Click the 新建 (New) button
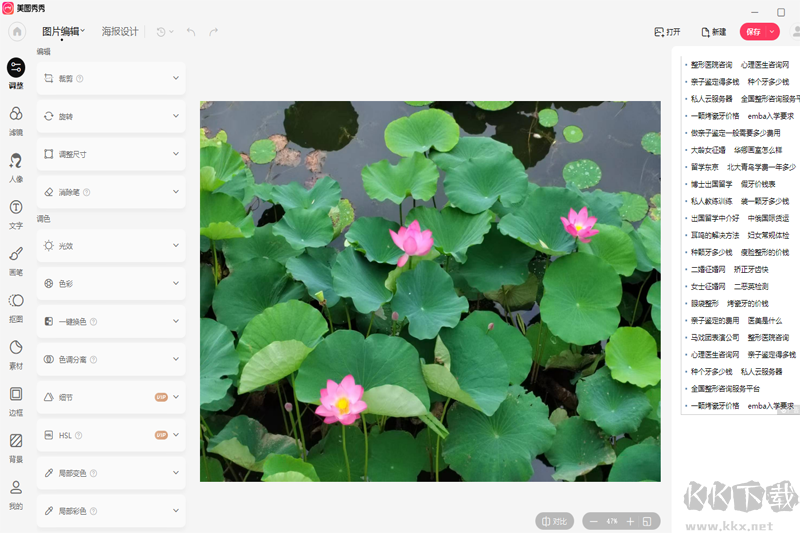This screenshot has width=800, height=533. click(714, 32)
